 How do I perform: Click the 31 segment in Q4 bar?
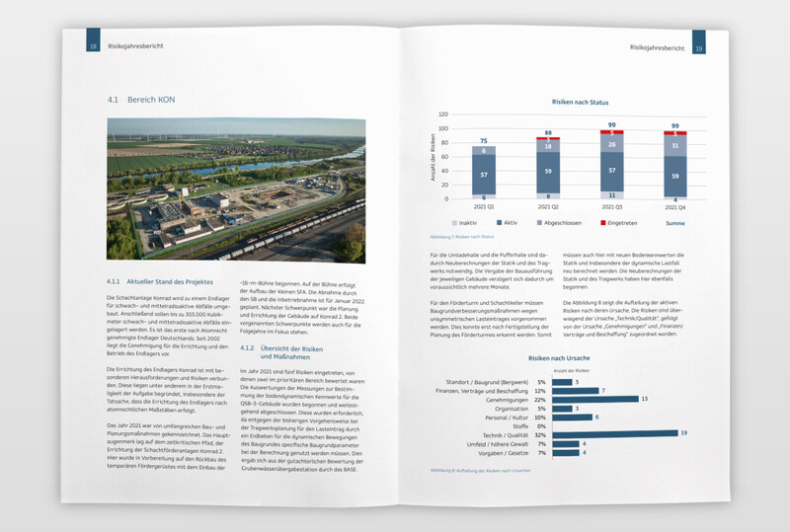675,146
